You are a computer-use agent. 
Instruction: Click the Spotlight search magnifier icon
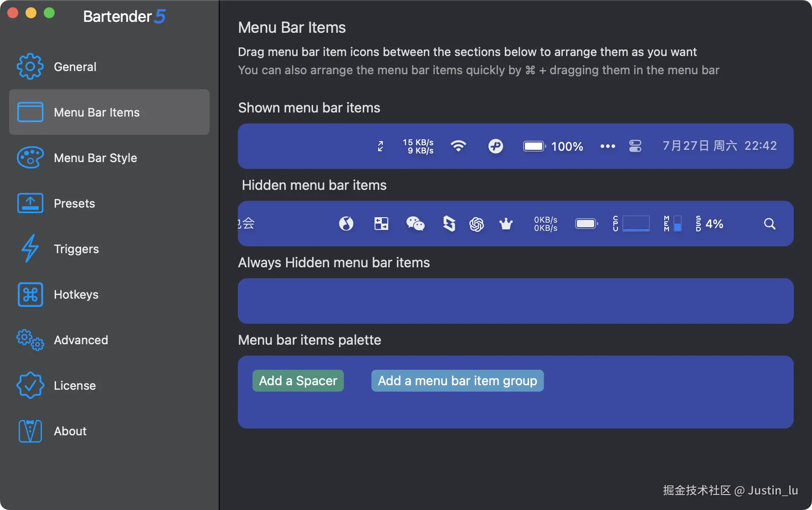(x=770, y=224)
